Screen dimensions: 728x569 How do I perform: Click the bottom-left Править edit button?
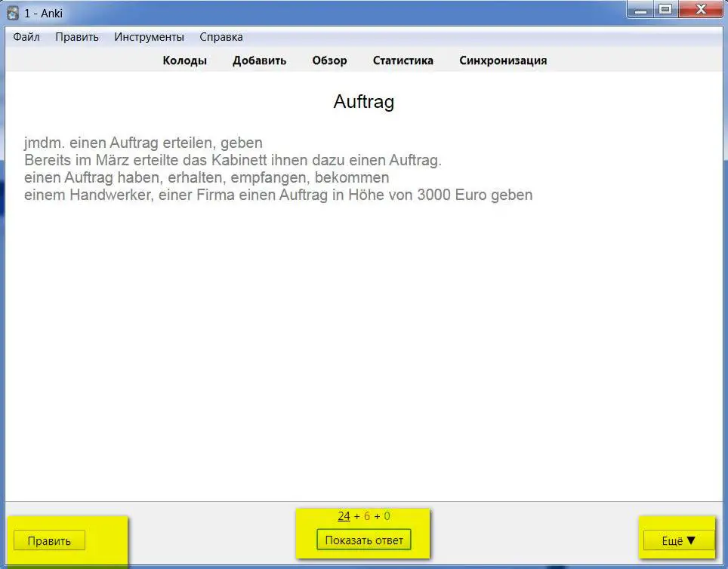[x=49, y=540]
